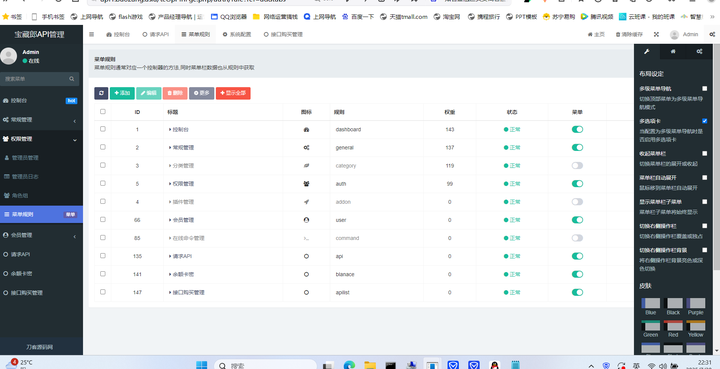Viewport: 720px width, 369px height.
Task: Check the select-all checkbox in the table header
Action: tap(103, 111)
